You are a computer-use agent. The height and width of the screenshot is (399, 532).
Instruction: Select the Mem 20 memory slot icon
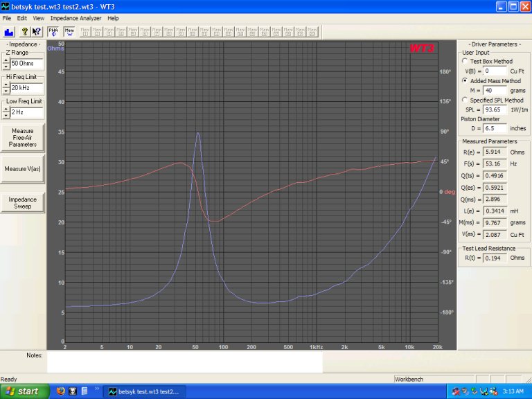click(312, 33)
